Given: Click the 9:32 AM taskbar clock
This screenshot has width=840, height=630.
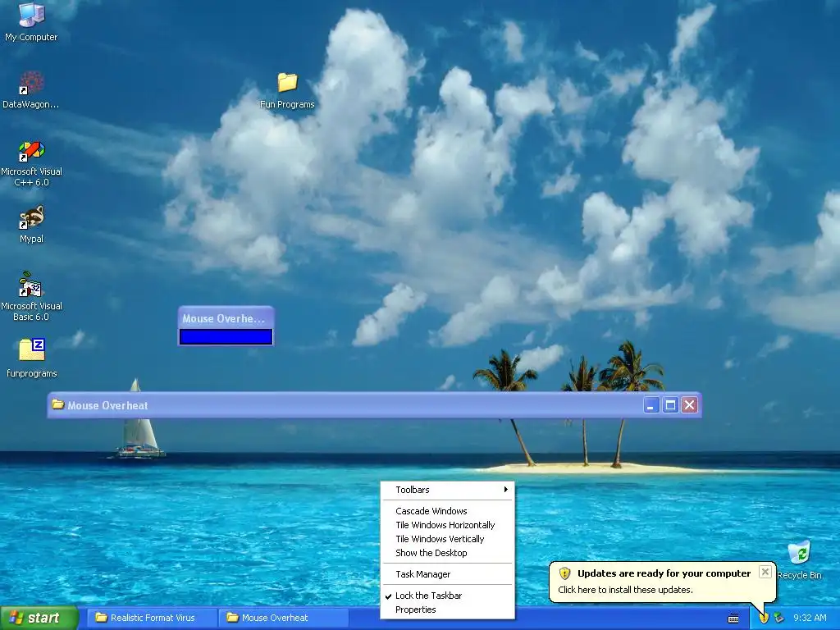Looking at the screenshot, I should coord(810,619).
